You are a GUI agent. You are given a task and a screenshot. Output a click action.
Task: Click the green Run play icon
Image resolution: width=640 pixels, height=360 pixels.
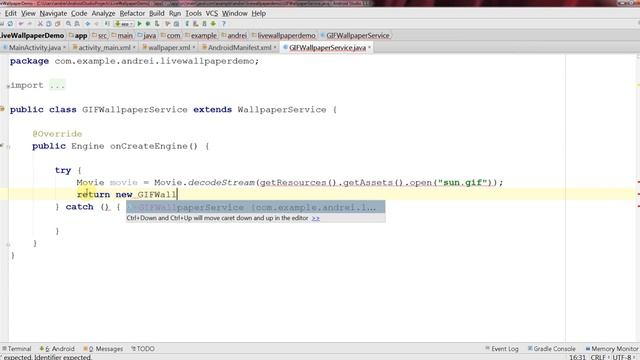coord(139,24)
